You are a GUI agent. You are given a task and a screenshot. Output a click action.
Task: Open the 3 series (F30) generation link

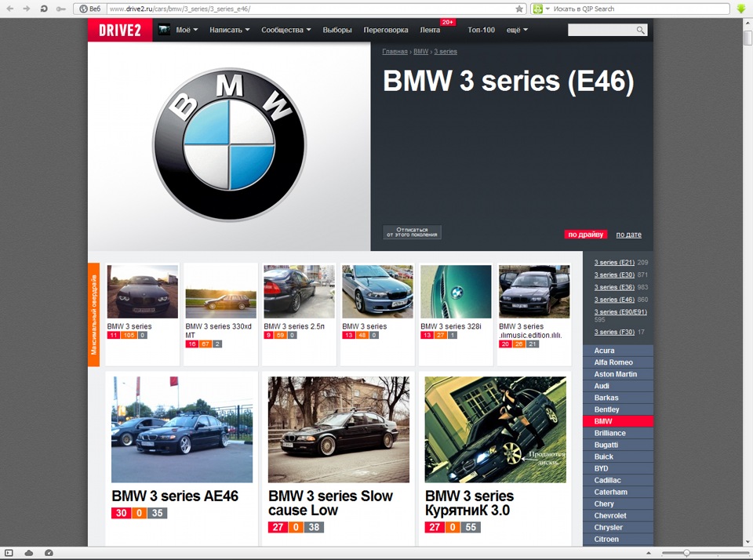click(x=614, y=332)
